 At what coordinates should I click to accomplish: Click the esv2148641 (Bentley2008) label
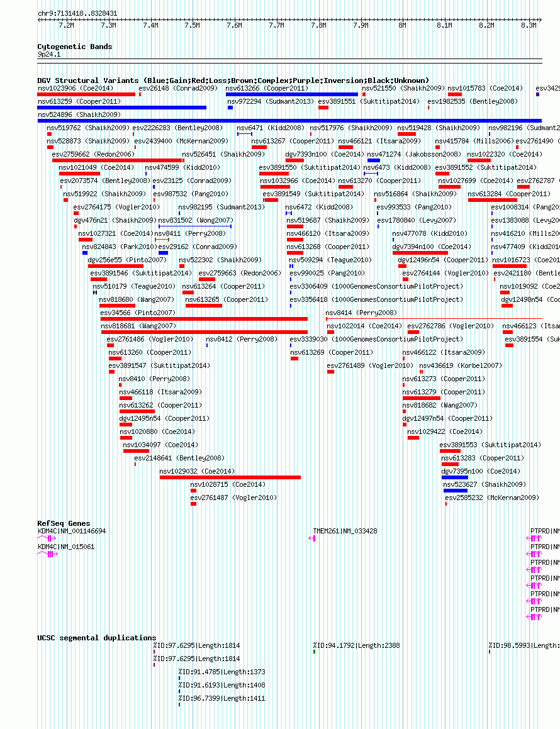click(x=179, y=458)
